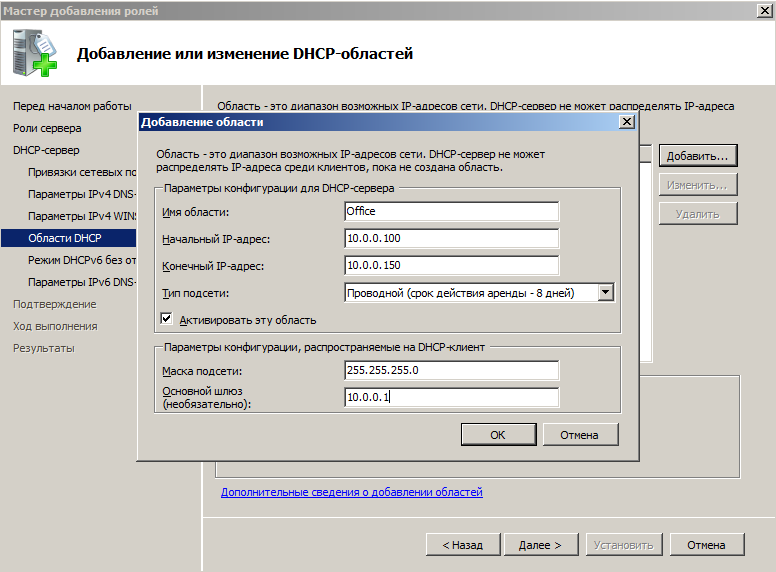Click the 'Добавить...' button

pos(698,156)
